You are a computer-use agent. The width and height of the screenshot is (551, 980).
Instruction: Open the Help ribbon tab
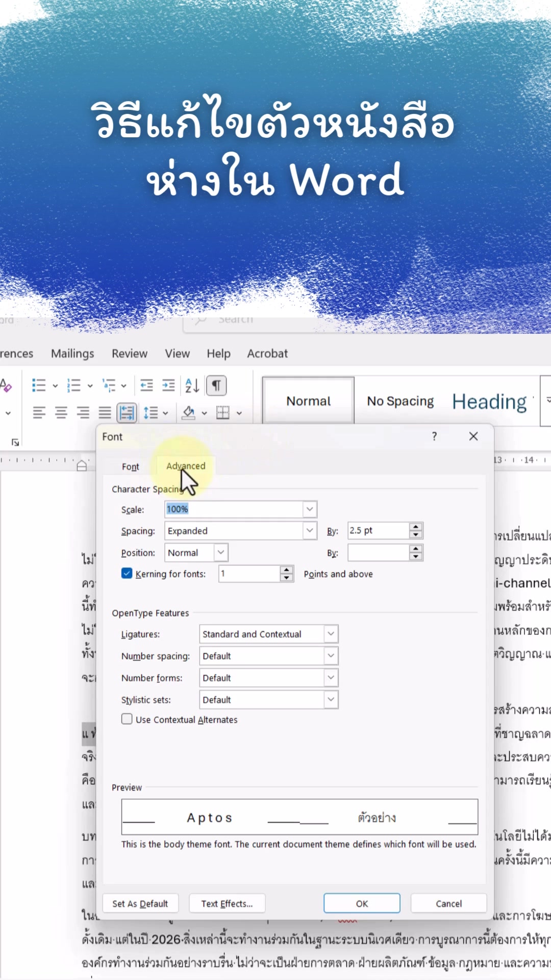pyautogui.click(x=218, y=353)
